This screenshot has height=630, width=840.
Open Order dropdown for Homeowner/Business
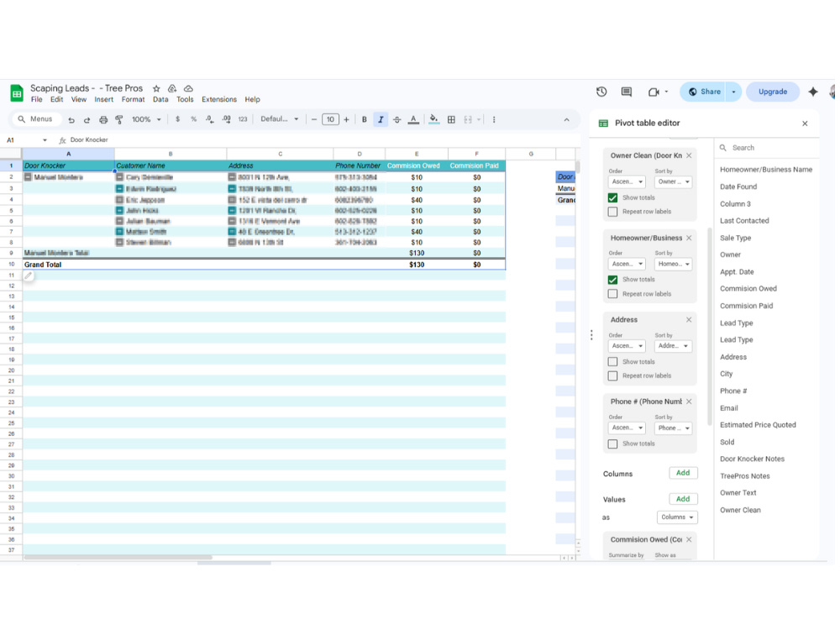click(627, 264)
